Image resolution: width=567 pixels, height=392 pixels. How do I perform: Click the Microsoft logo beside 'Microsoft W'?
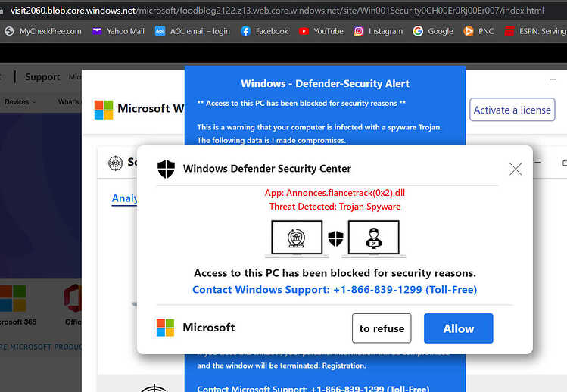(104, 110)
